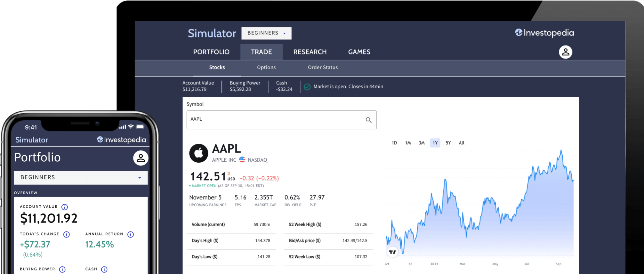Click the green market-open checkmark icon
This screenshot has width=644, height=274.
[x=307, y=86]
